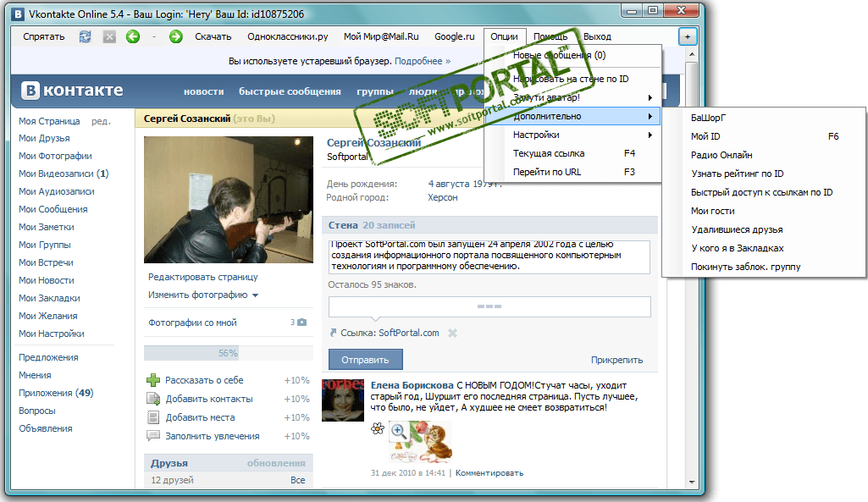Select Мой ID in submenu

pyautogui.click(x=764, y=136)
